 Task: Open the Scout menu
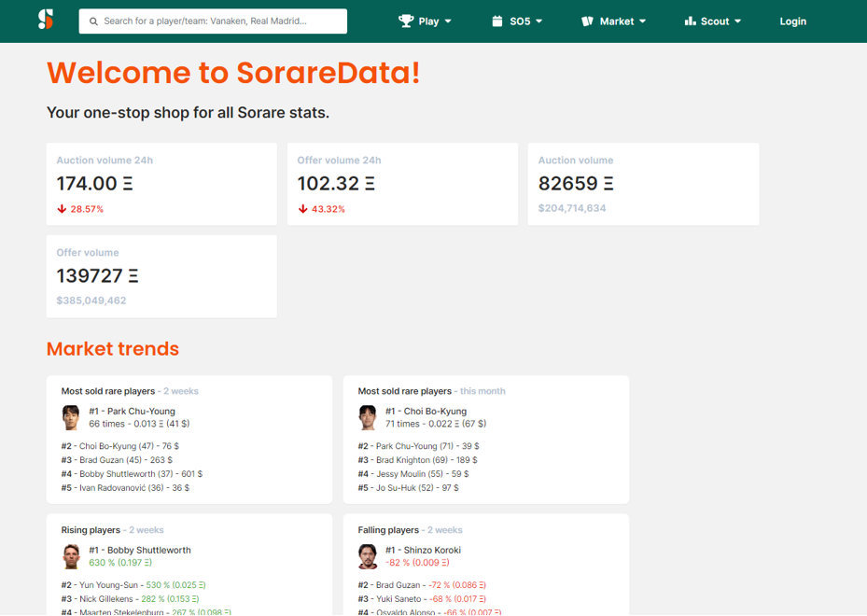[713, 21]
